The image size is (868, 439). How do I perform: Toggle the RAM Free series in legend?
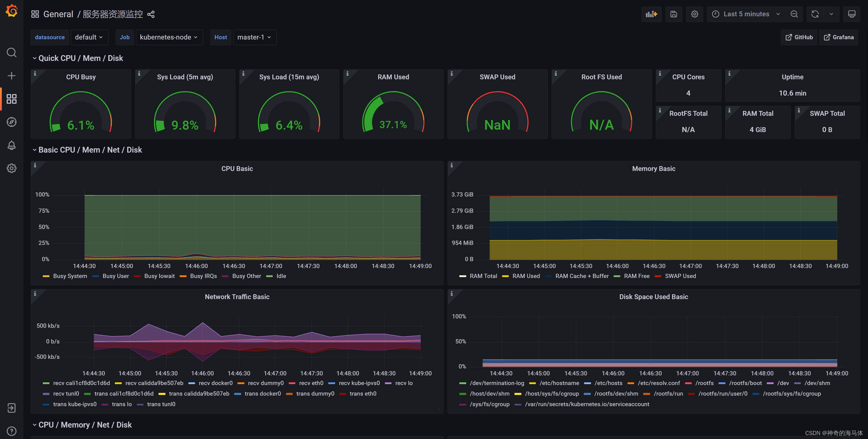click(x=637, y=276)
